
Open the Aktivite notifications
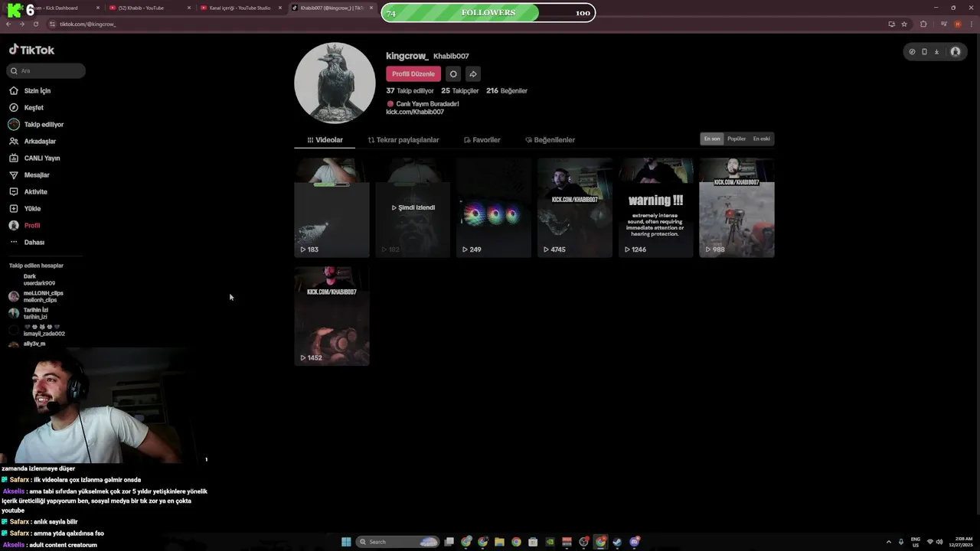coord(28,192)
